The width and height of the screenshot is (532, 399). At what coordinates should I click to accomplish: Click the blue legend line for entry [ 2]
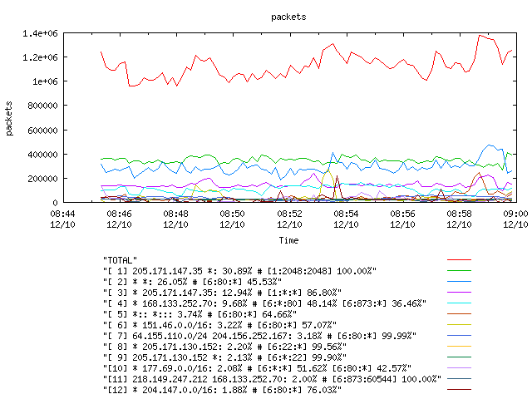click(459, 282)
